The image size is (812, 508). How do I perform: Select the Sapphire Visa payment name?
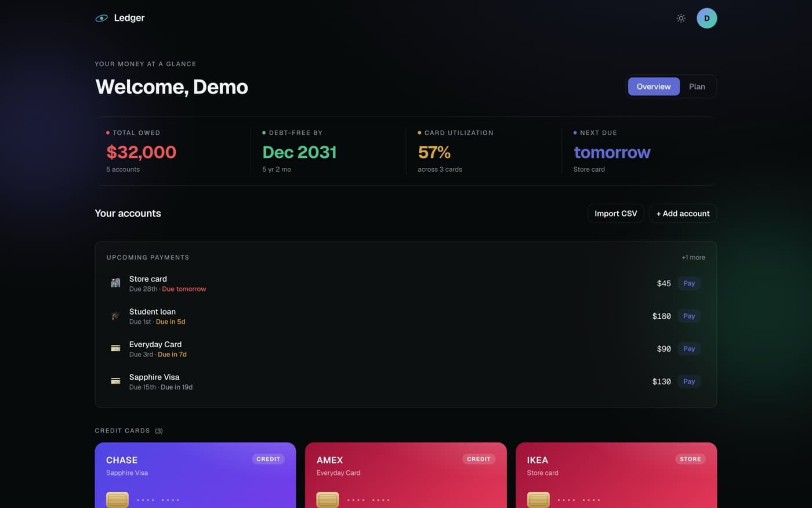(154, 377)
